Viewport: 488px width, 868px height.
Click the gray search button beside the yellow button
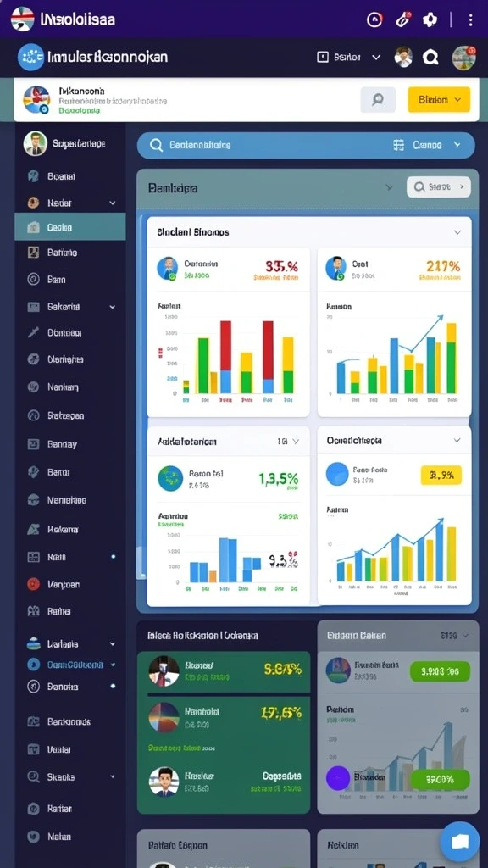click(x=378, y=100)
